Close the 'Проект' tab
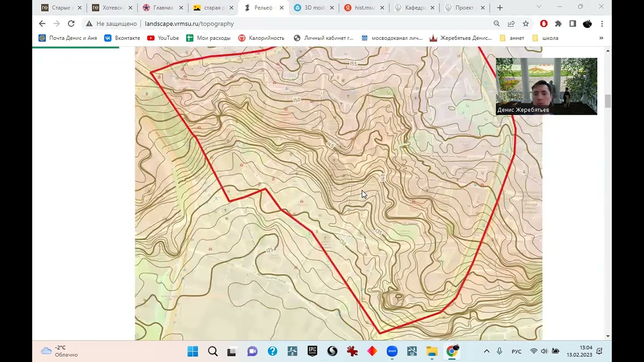The height and width of the screenshot is (362, 644). 482,8
